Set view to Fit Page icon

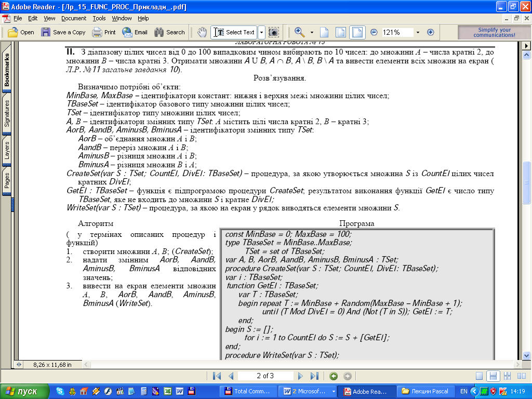(x=341, y=32)
